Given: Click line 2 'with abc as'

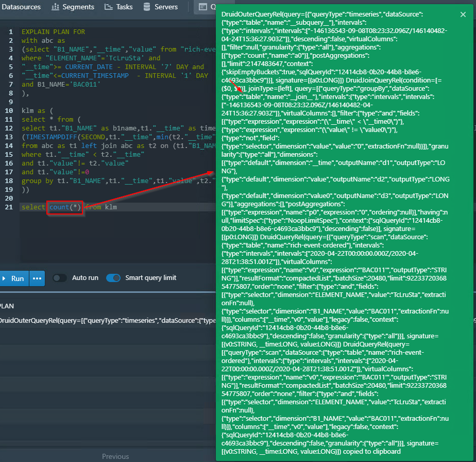Looking at the screenshot, I should [43, 40].
